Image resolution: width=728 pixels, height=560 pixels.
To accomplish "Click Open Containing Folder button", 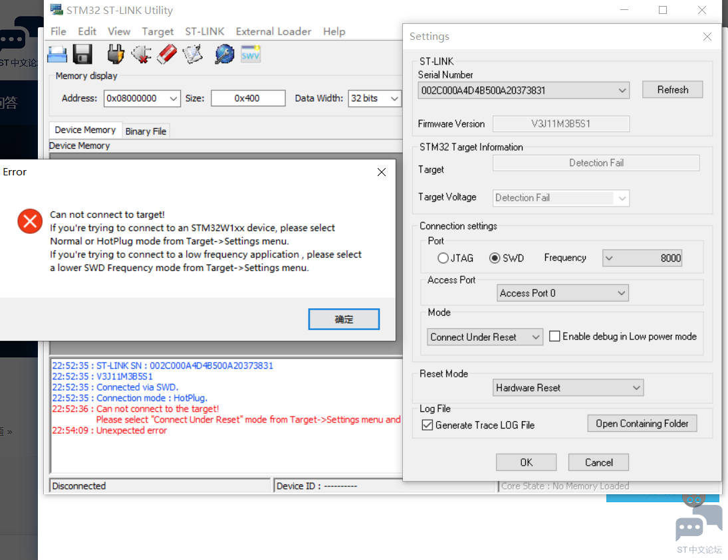I will 642,423.
